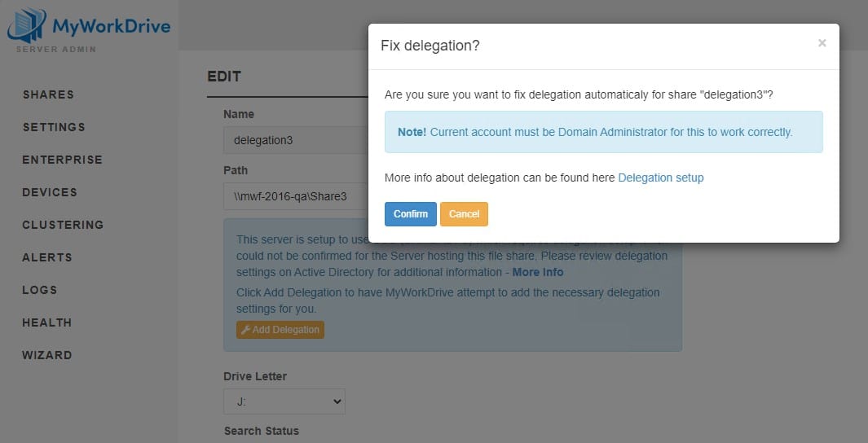Image resolution: width=868 pixels, height=443 pixels.
Task: Open the Shares section
Action: (x=48, y=94)
